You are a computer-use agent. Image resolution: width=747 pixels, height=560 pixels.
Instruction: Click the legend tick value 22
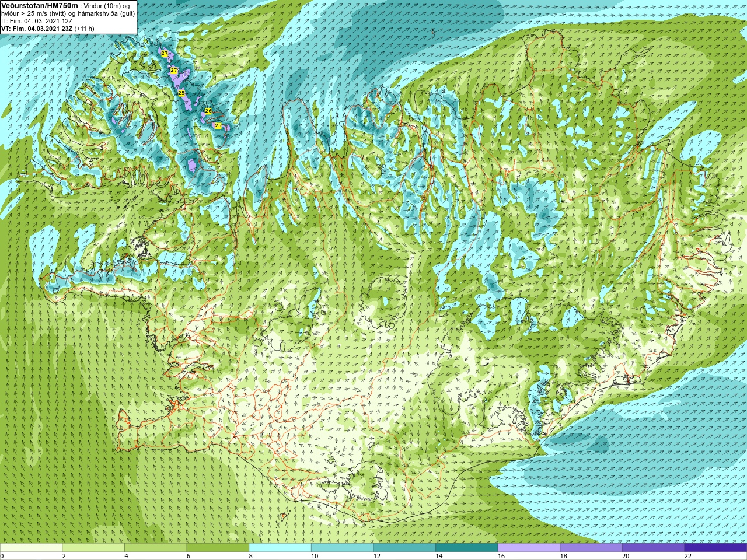click(688, 556)
